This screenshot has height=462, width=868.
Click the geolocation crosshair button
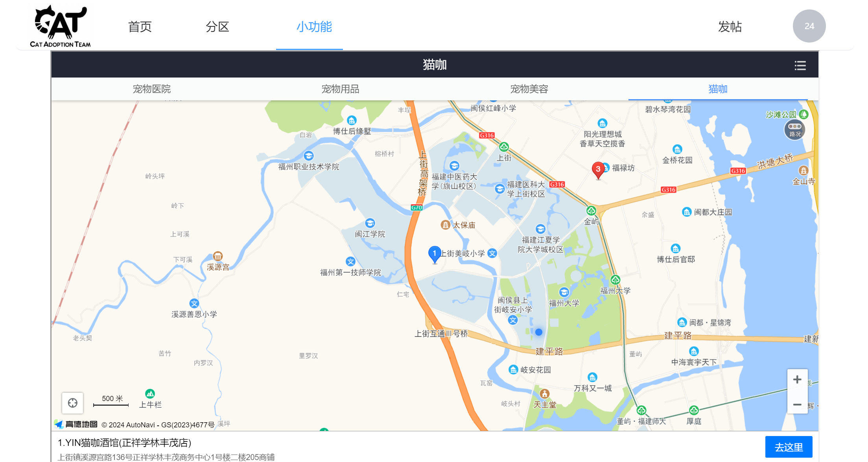coord(73,403)
